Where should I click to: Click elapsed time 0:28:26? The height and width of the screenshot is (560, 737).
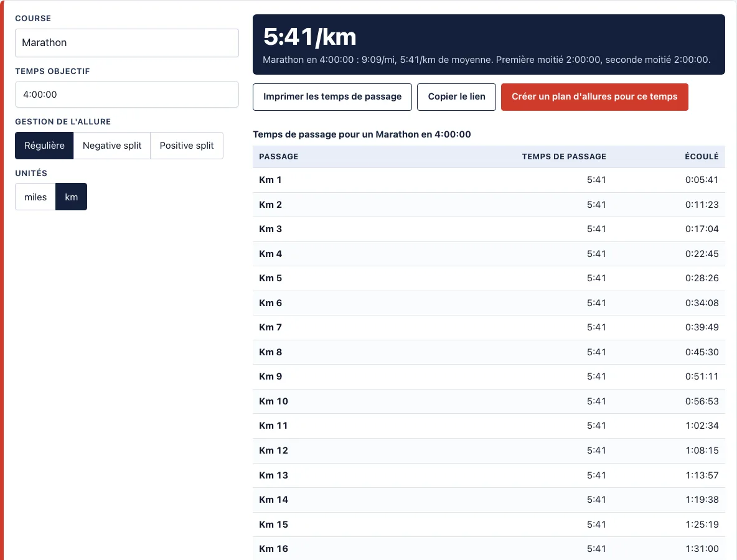click(702, 278)
